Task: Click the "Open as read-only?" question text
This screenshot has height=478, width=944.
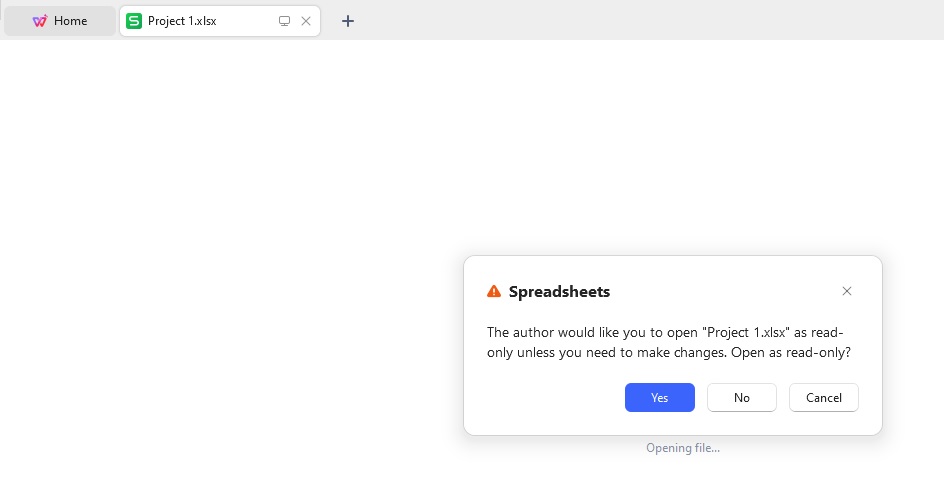Action: (791, 352)
